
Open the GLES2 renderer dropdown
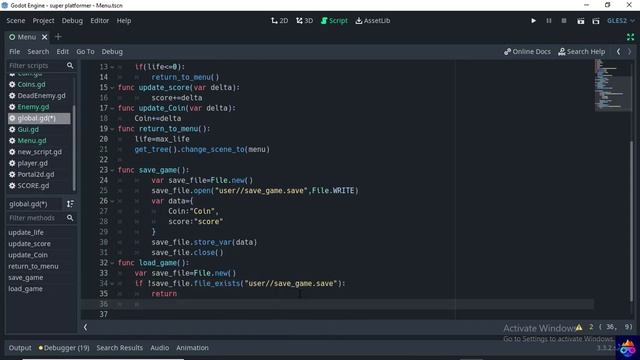point(620,20)
